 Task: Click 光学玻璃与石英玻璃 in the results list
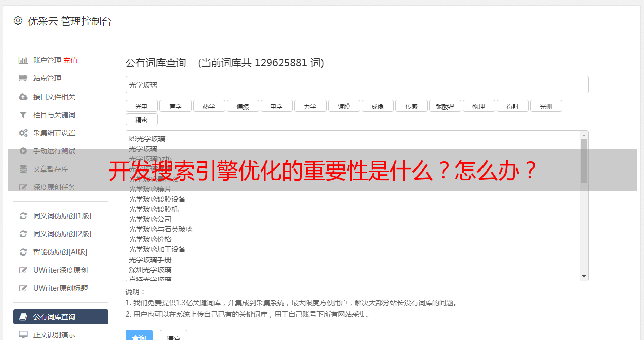tap(160, 229)
